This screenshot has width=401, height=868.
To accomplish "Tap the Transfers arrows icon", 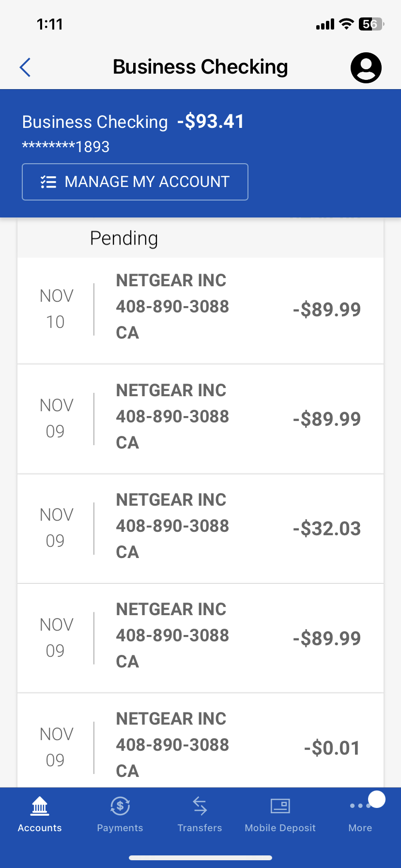I will click(x=200, y=806).
